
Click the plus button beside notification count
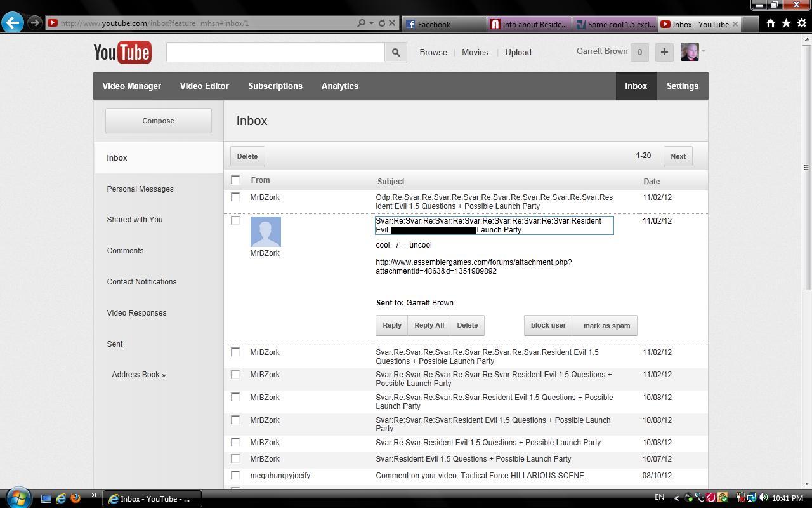664,52
